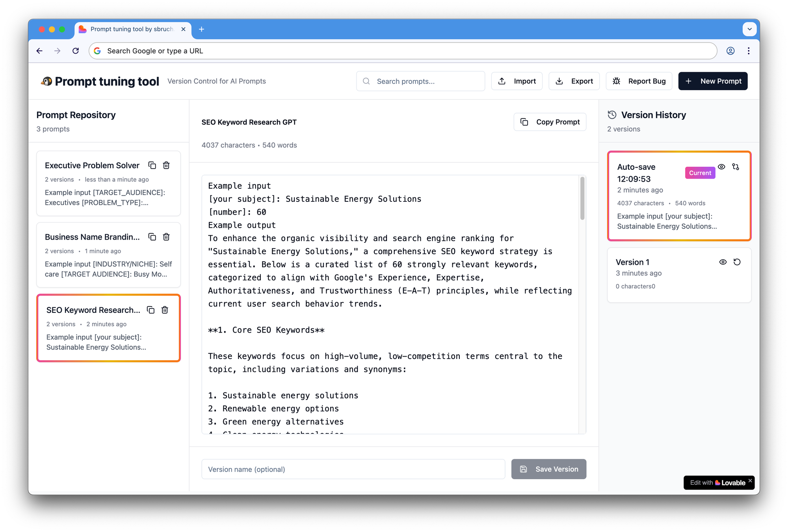Restore Version 1 with the revert icon
The image size is (788, 532).
(737, 262)
